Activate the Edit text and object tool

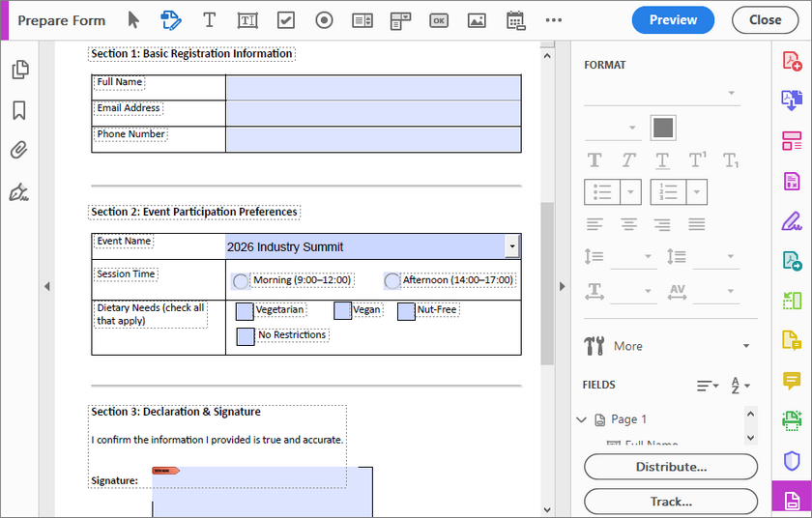[x=171, y=20]
